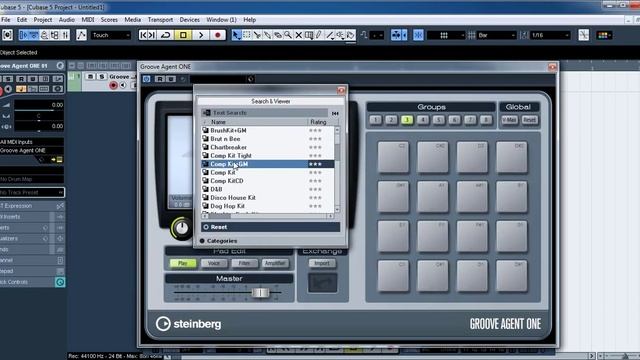Viewport: 640px width, 360px height.
Task: Show the Inspector panel toolbar button
Action: click(x=23, y=35)
